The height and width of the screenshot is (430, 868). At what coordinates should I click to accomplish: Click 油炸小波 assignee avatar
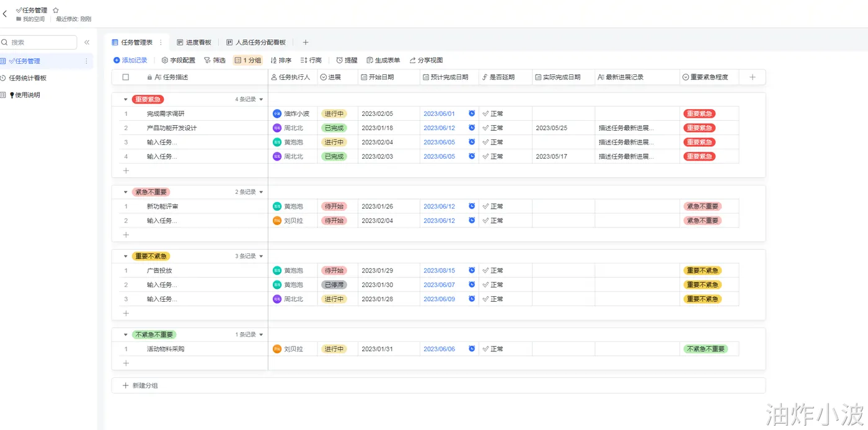[x=277, y=113]
